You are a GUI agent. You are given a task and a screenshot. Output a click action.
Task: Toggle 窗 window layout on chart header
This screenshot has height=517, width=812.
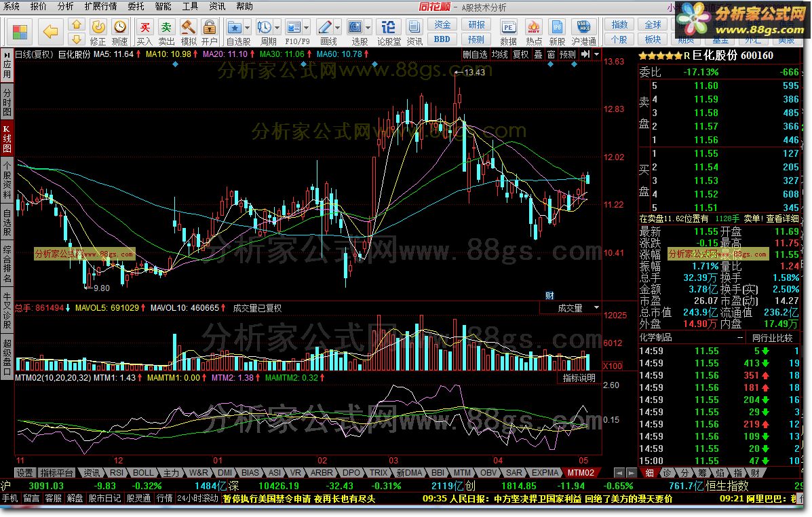(x=550, y=54)
